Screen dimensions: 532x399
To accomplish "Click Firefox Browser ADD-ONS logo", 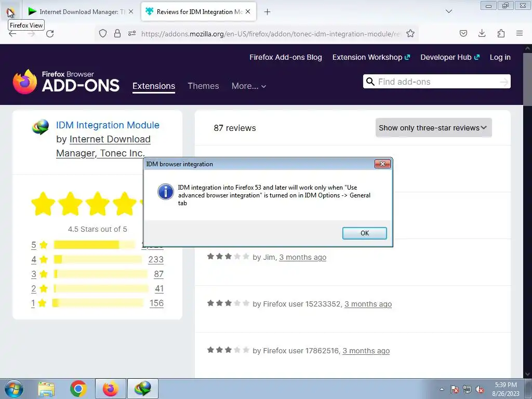I will [x=66, y=82].
